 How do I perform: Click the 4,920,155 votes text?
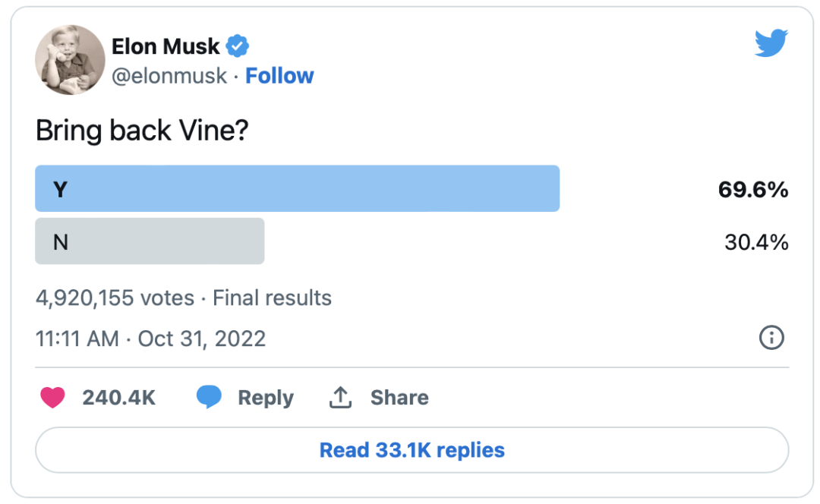pyautogui.click(x=115, y=298)
